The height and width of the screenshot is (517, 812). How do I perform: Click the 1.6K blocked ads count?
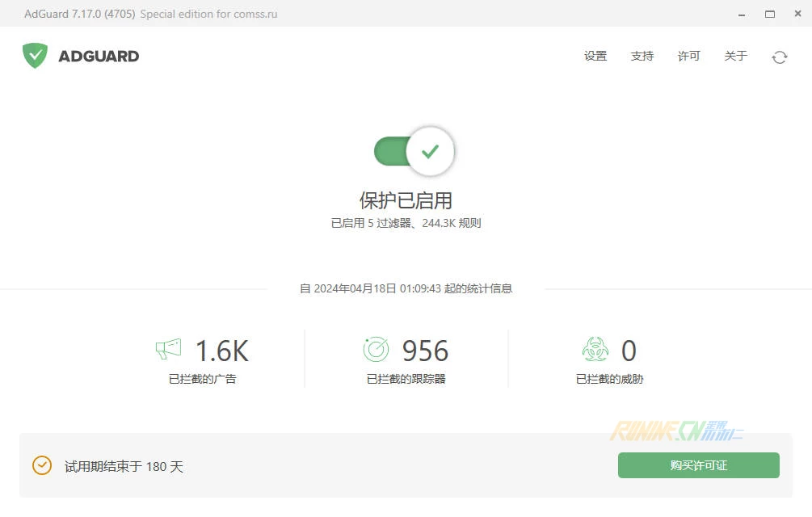(221, 351)
